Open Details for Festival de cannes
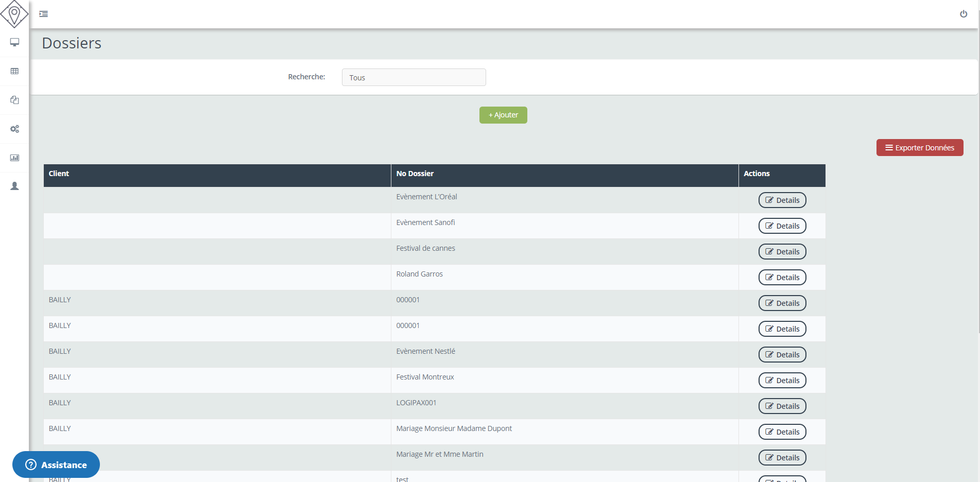Image resolution: width=980 pixels, height=482 pixels. pyautogui.click(x=782, y=252)
